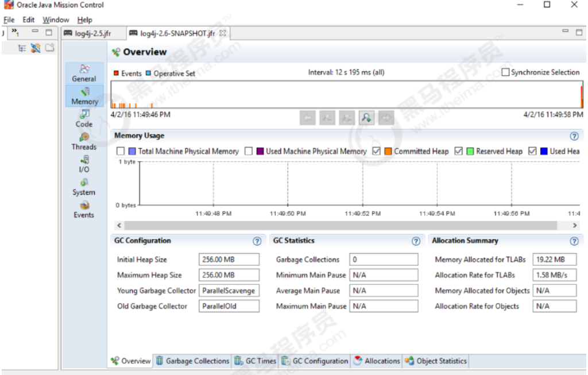
Task: Open help for Memory Usage section
Action: pos(574,136)
